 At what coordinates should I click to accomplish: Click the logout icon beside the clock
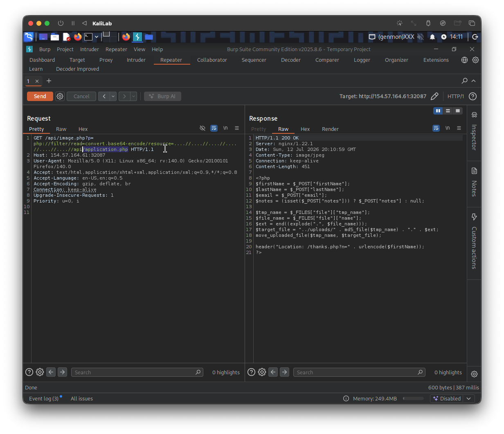[475, 37]
